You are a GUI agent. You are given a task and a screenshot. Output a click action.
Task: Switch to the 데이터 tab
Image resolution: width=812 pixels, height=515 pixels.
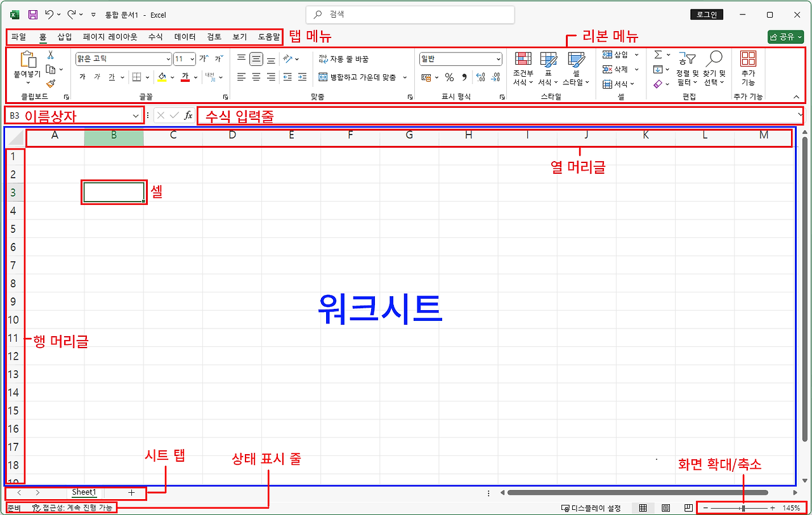click(185, 37)
